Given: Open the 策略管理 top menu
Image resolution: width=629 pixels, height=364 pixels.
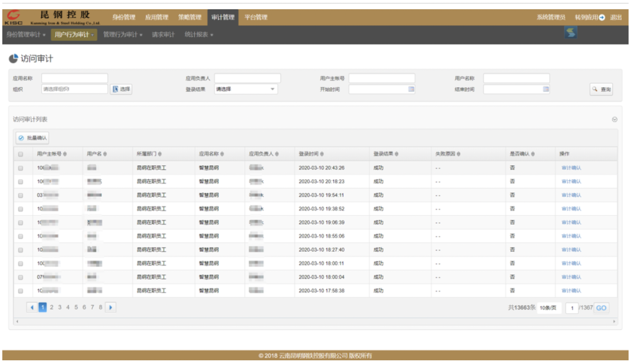Looking at the screenshot, I should 190,18.
